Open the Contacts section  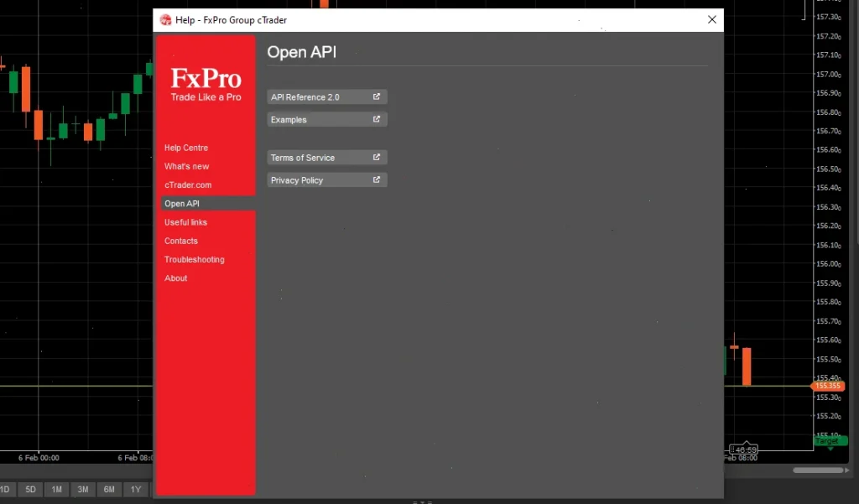point(181,241)
